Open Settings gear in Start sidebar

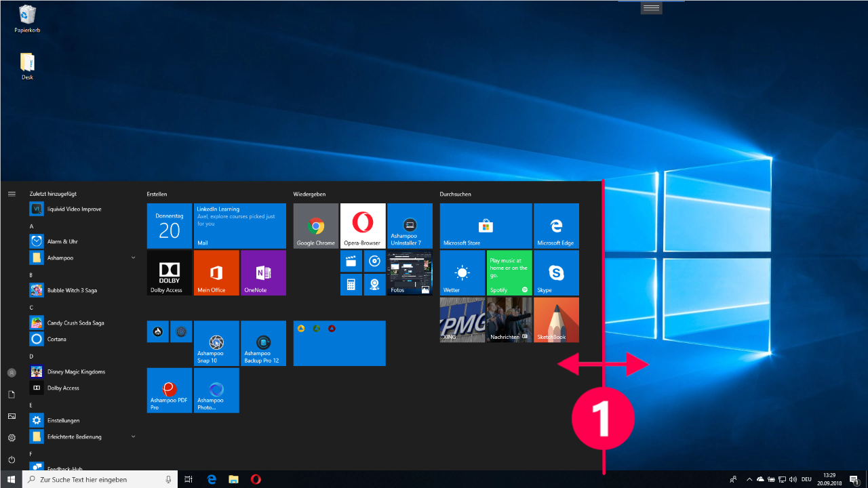coord(12,438)
